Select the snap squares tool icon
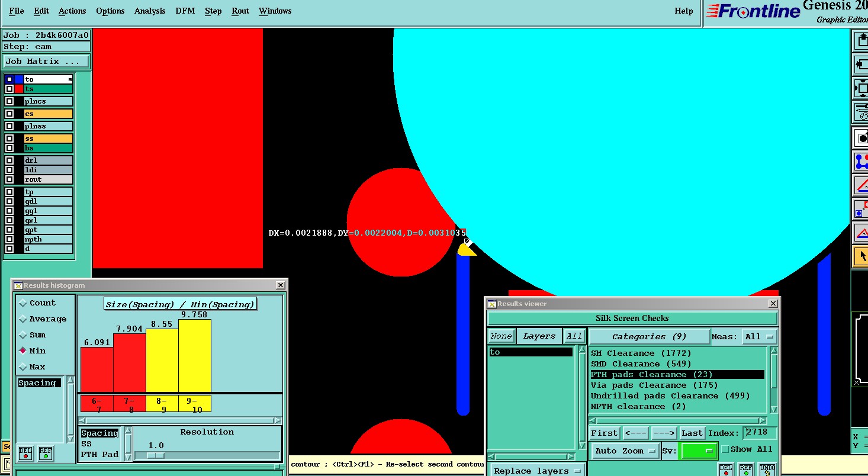 861,209
